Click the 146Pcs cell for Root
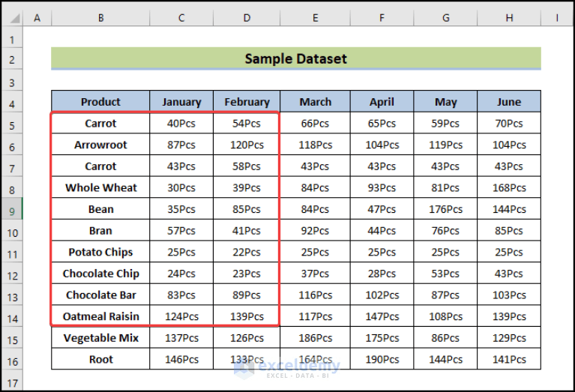 (181, 359)
